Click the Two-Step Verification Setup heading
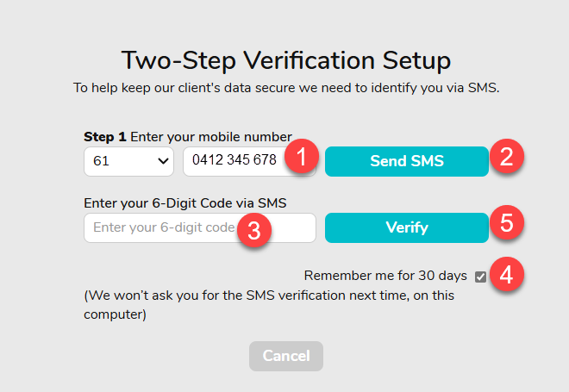The width and height of the screenshot is (569, 392). pos(286,60)
